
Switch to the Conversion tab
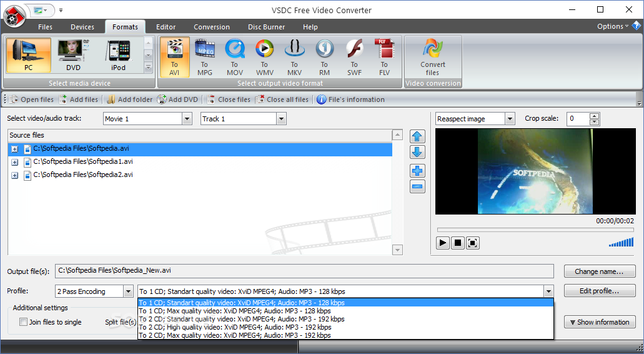[212, 27]
